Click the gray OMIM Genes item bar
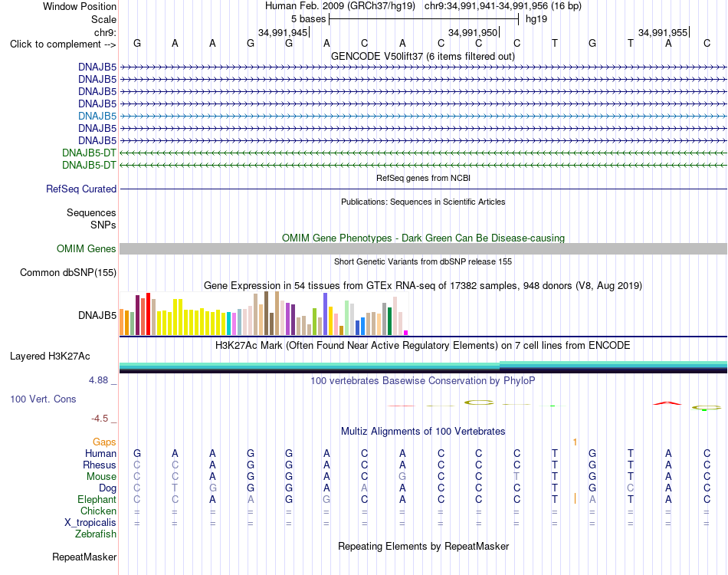 423,248
